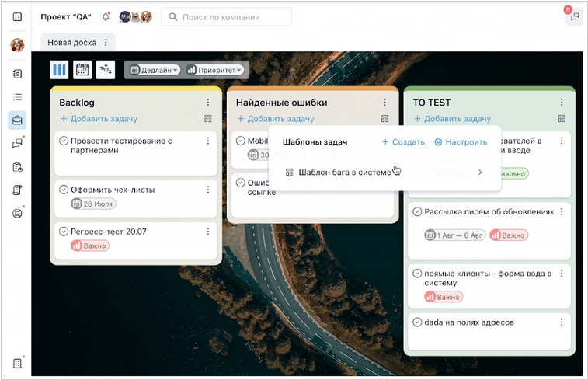Mark Mobil task complete in Найденные ошибки
The image size is (588, 380).
240,141
